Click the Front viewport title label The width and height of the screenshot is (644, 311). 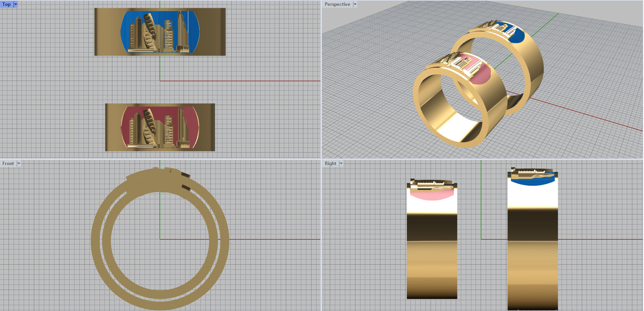coord(8,164)
